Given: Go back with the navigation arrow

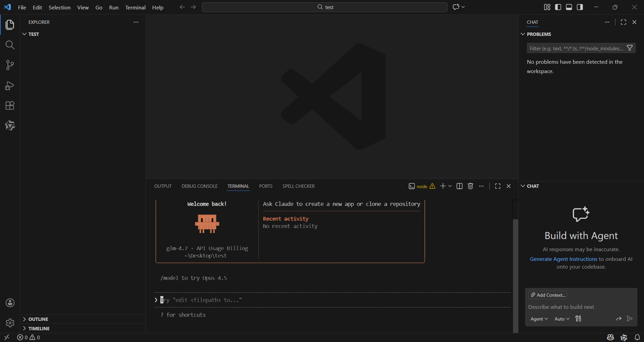Looking at the screenshot, I should [x=182, y=7].
